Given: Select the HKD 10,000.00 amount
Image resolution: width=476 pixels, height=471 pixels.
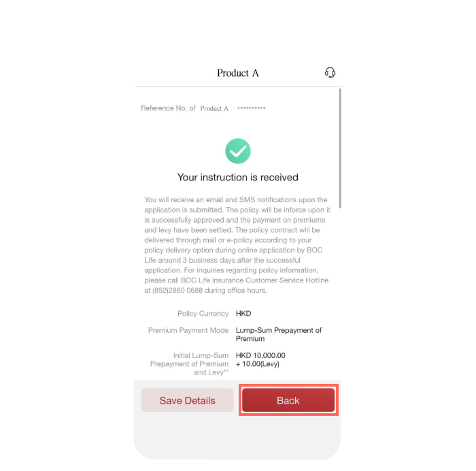Looking at the screenshot, I should pyautogui.click(x=260, y=355).
